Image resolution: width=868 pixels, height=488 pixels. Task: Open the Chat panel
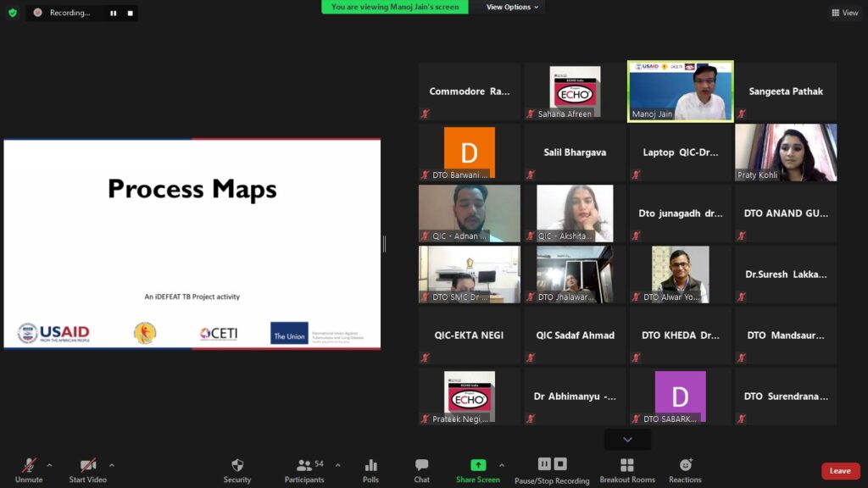pyautogui.click(x=421, y=466)
